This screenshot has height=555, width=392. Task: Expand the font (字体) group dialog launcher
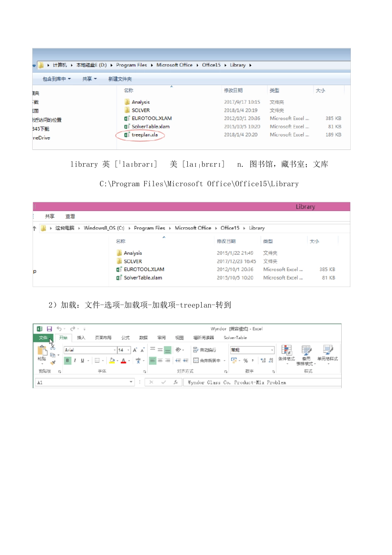click(144, 372)
